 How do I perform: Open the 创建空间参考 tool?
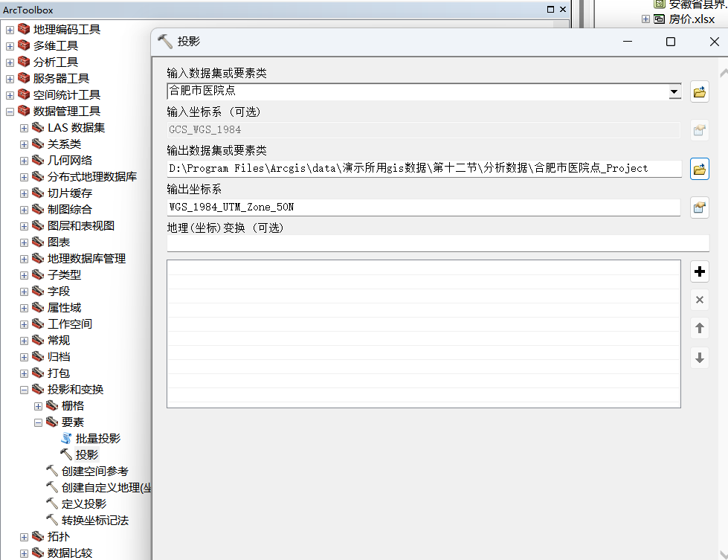(94, 472)
